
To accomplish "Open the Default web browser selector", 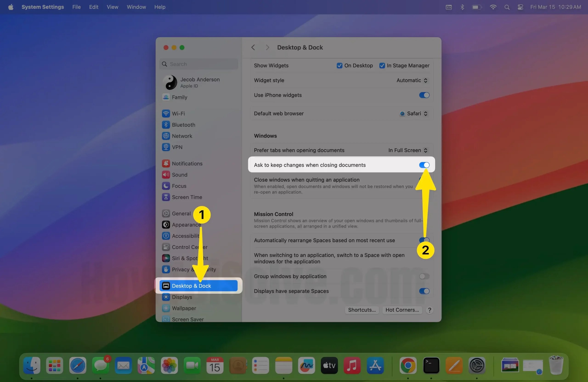I will [x=414, y=114].
